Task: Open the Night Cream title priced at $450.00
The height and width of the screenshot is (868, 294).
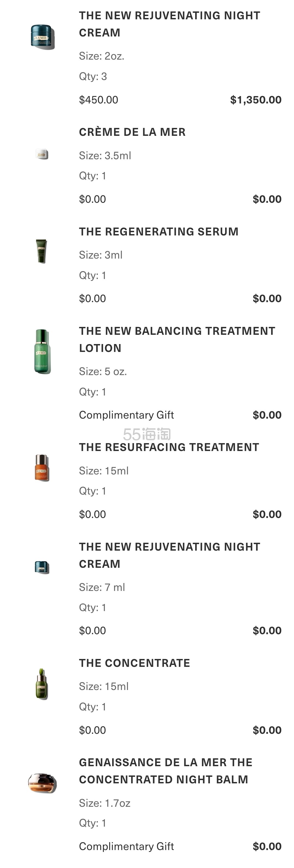Action: point(169,24)
